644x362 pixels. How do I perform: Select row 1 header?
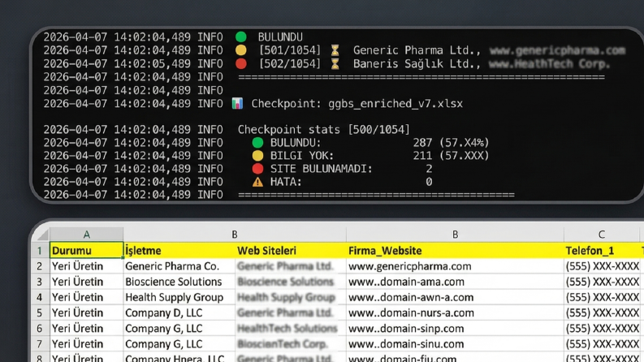pyautogui.click(x=40, y=250)
